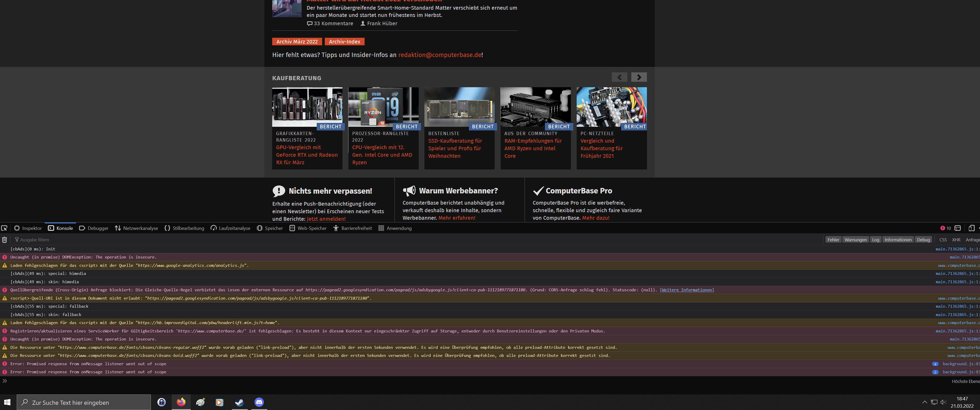
Task: Click the Firefox taskbar icon
Action: click(181, 402)
